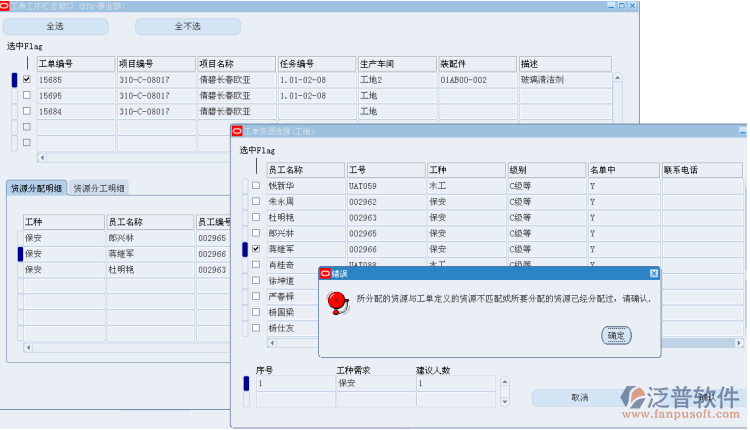The height and width of the screenshot is (430, 750).
Task: Click the 工种需求 field containing 保安
Action: (x=374, y=383)
